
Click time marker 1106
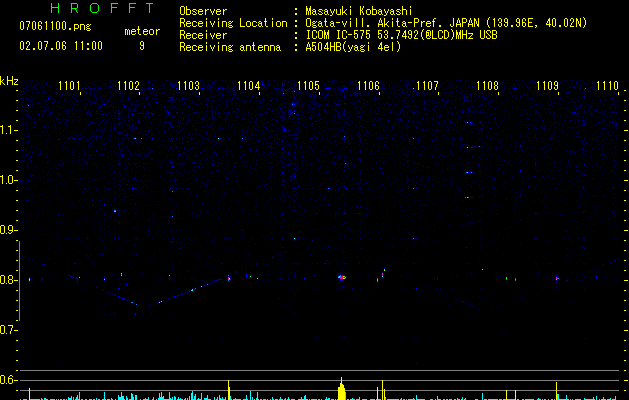(x=368, y=86)
